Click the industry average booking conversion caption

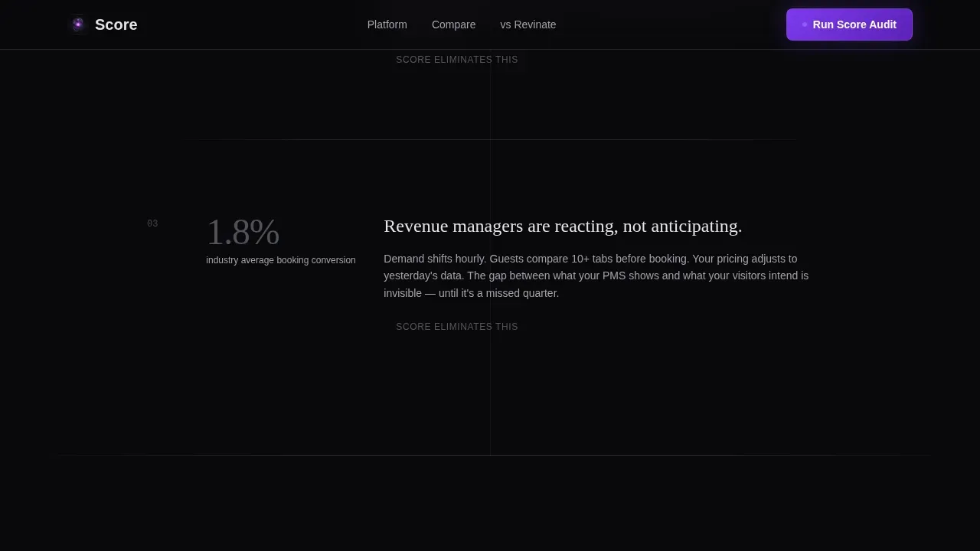pyautogui.click(x=281, y=260)
